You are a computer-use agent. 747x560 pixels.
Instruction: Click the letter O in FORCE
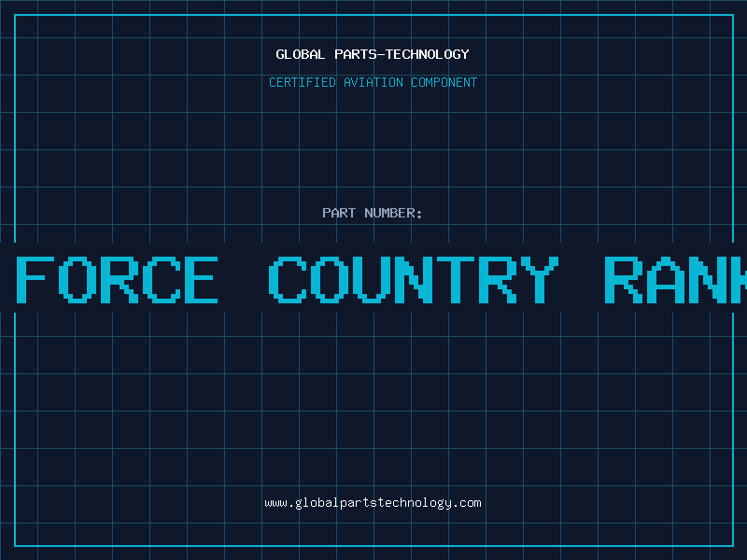77,279
